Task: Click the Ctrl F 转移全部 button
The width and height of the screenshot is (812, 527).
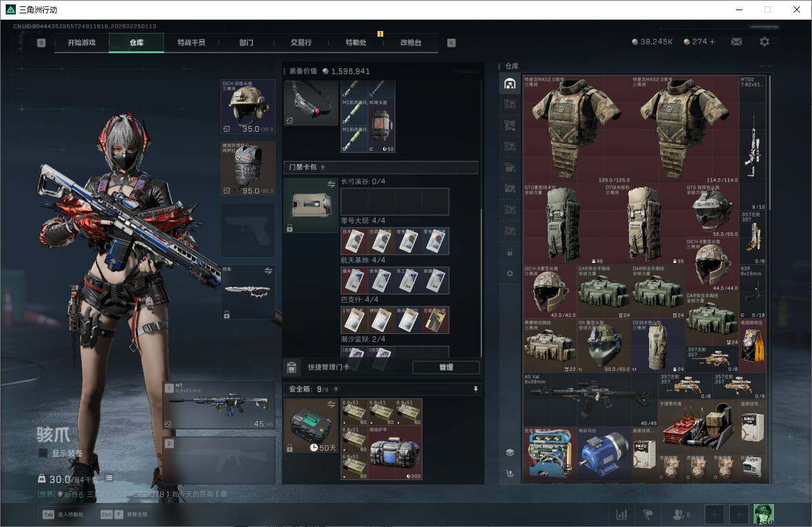Action: point(124,515)
